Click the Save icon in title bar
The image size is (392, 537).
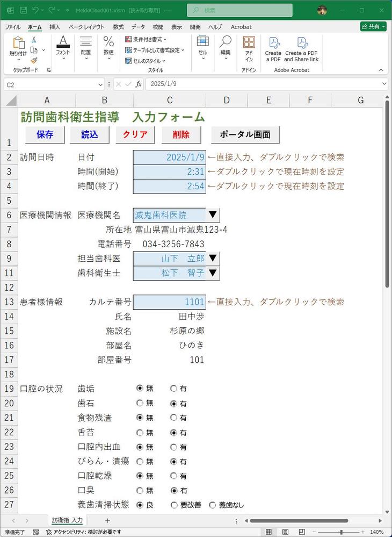click(23, 10)
